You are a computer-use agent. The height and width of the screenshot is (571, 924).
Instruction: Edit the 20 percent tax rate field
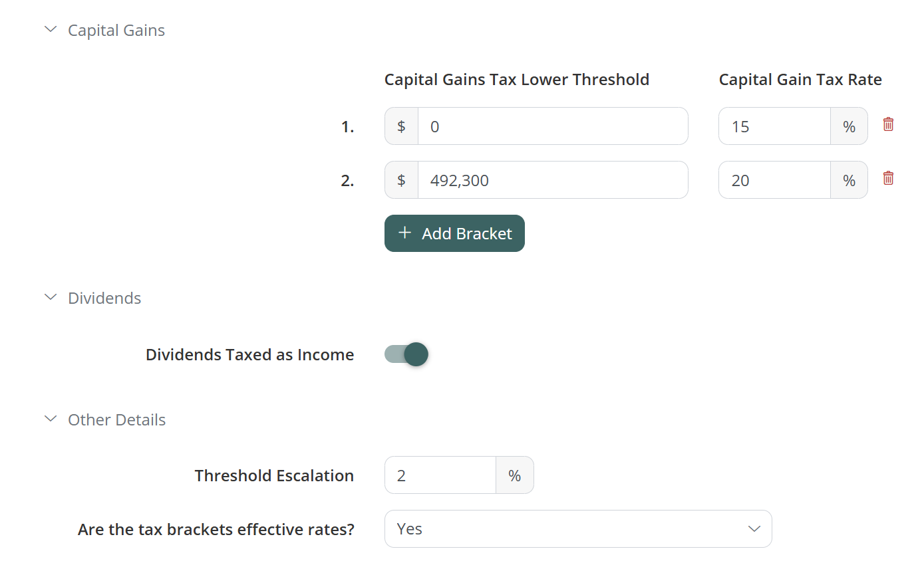[774, 180]
